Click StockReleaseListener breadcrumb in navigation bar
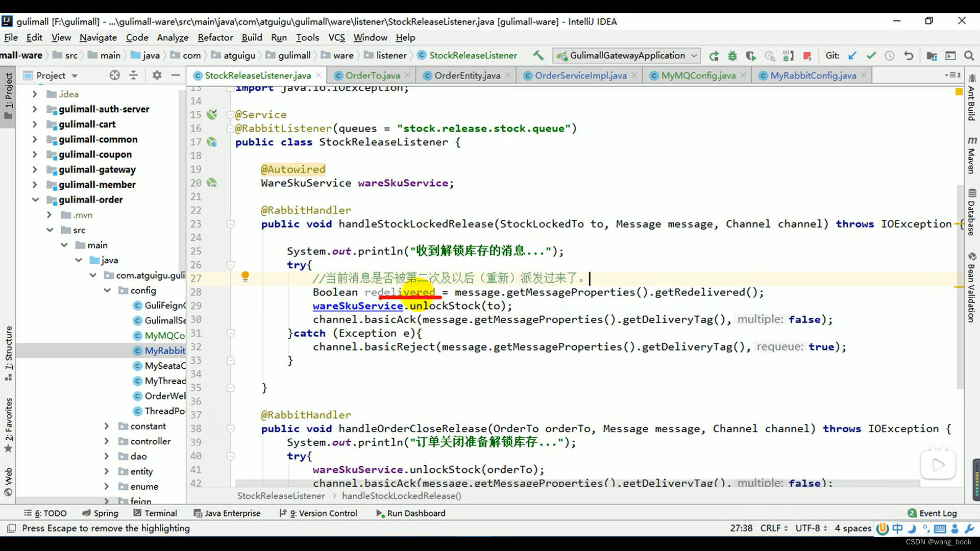The height and width of the screenshot is (551, 980). tap(468, 55)
